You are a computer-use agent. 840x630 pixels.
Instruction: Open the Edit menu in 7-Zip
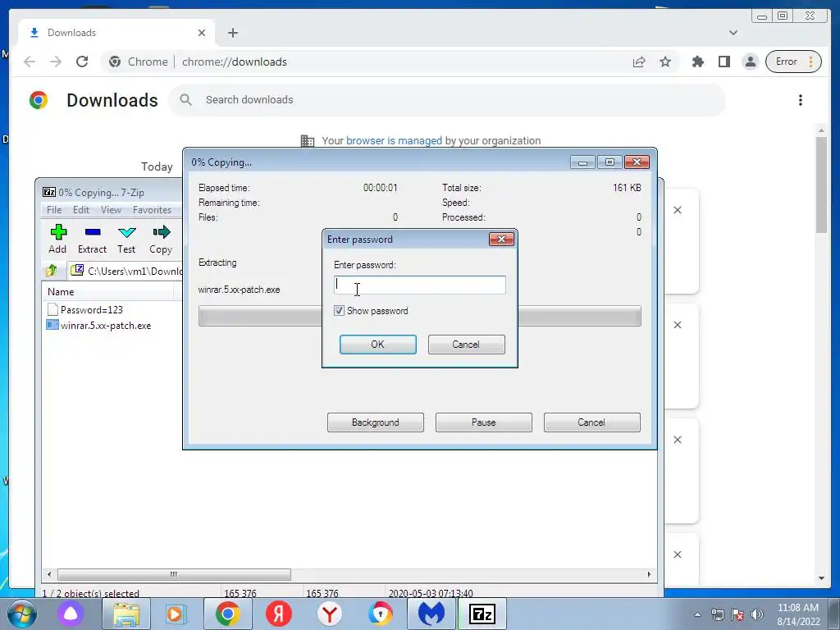[x=81, y=210]
